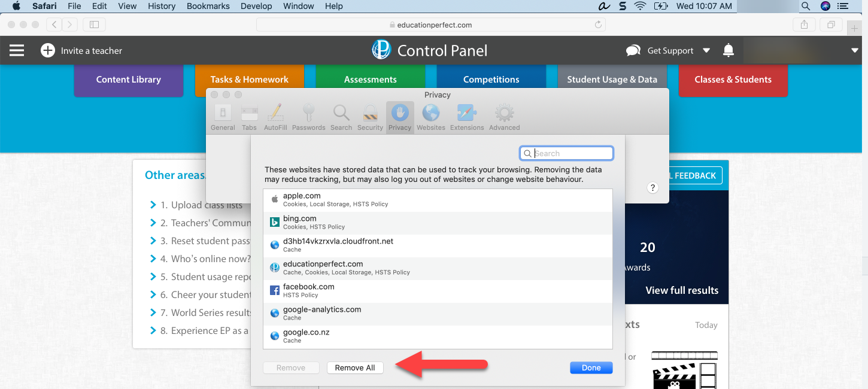This screenshot has height=389, width=868.
Task: Open the Window menu
Action: [x=299, y=6]
